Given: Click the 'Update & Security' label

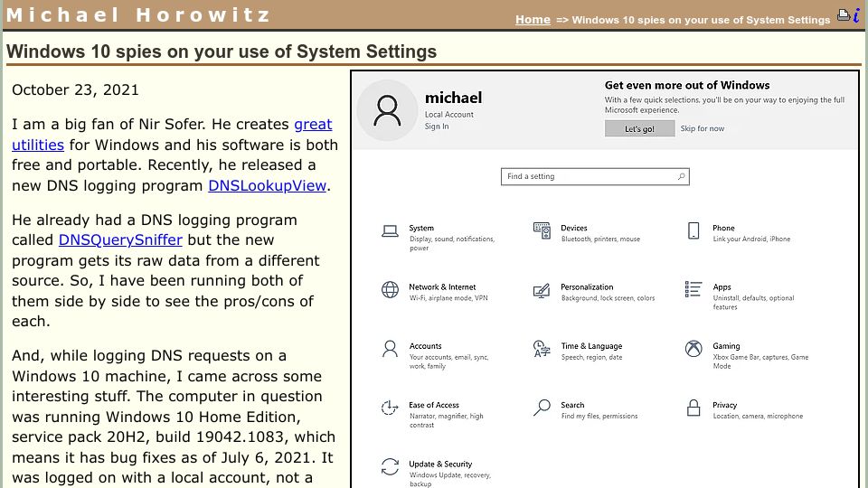Looking at the screenshot, I should pyautogui.click(x=440, y=465).
